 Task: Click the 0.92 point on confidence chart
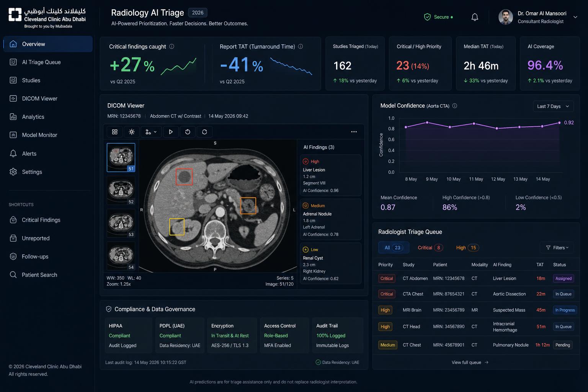[x=559, y=123]
